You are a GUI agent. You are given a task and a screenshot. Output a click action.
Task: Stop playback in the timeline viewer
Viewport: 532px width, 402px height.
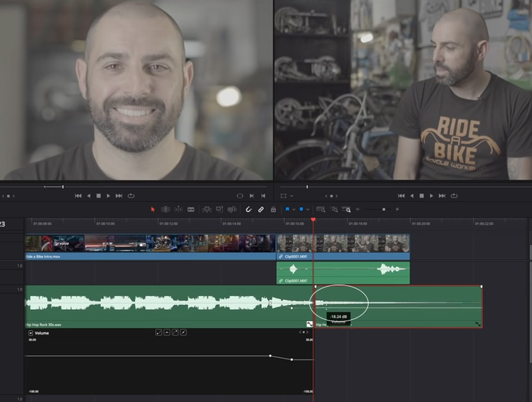[x=422, y=195]
